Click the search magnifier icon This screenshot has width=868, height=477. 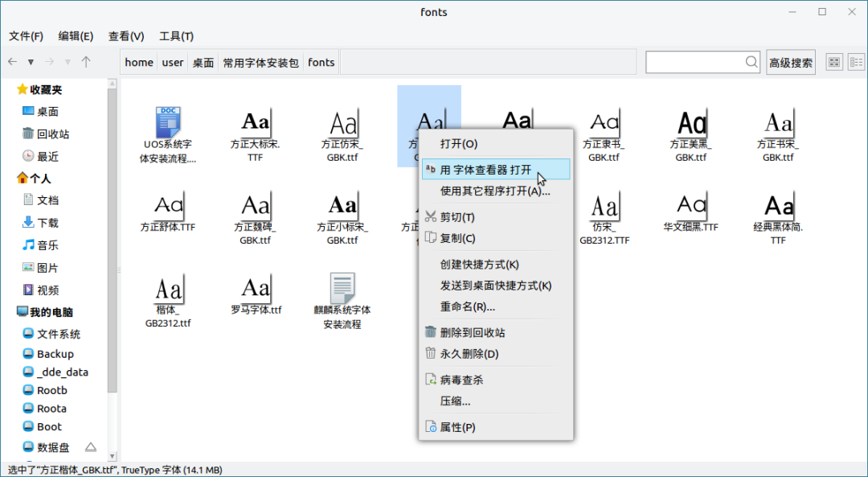(x=751, y=62)
